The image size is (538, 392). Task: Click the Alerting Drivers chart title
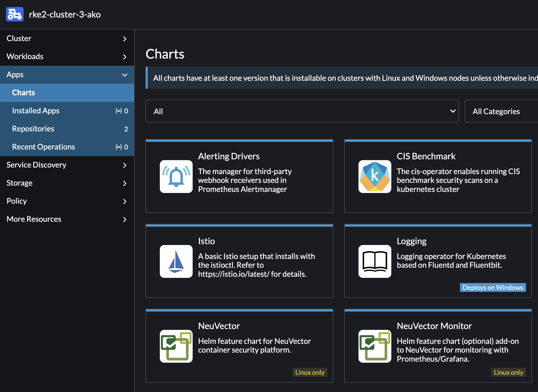(229, 156)
